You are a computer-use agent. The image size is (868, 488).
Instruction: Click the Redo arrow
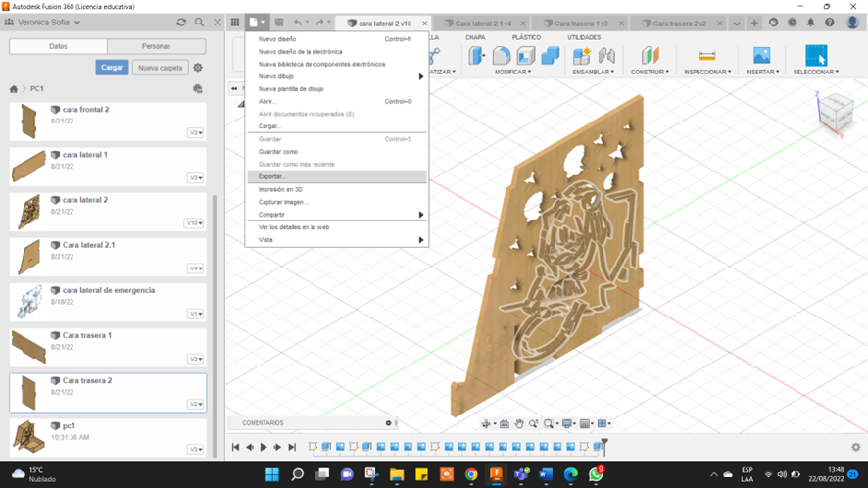coord(319,23)
